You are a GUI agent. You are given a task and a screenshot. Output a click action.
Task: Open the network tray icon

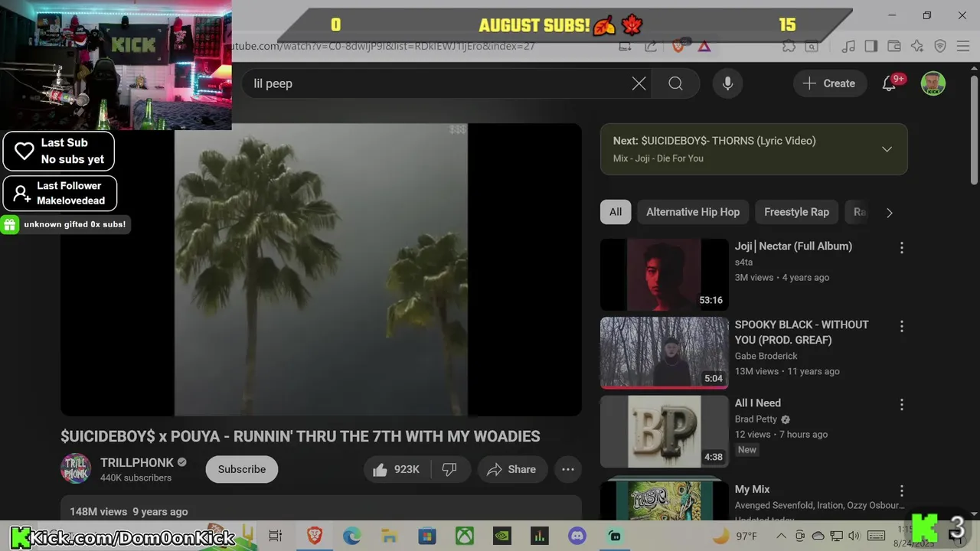coord(837,536)
